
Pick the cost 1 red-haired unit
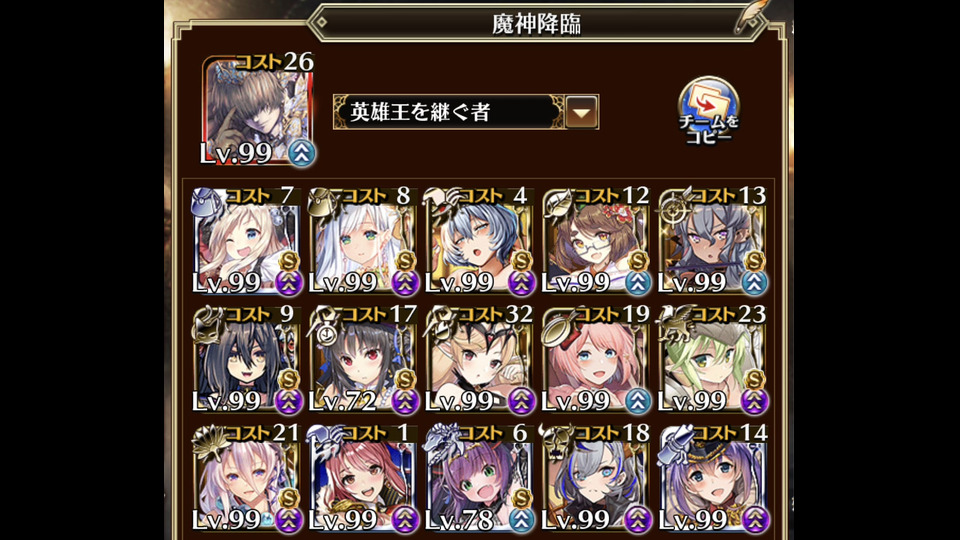(363, 478)
